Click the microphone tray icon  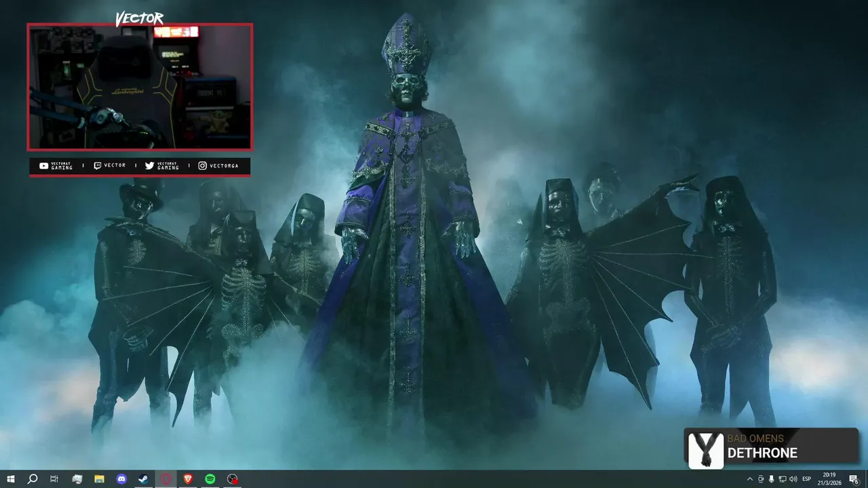tap(771, 479)
